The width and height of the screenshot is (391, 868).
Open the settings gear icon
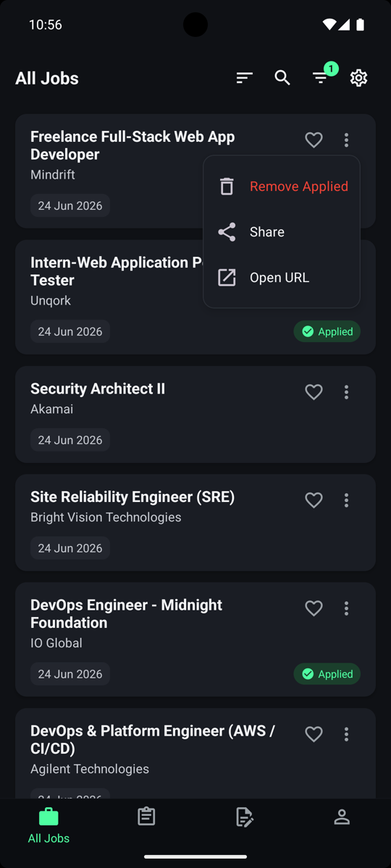pos(358,78)
